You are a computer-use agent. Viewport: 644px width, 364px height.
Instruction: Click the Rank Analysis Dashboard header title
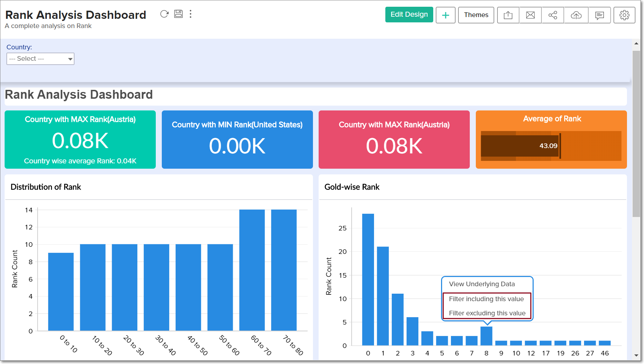(76, 15)
